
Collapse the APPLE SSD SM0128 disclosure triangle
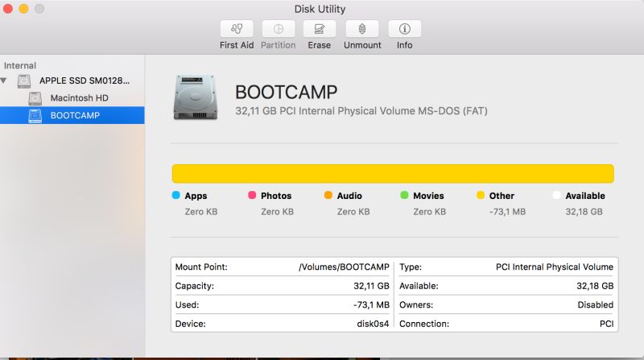click(4, 81)
